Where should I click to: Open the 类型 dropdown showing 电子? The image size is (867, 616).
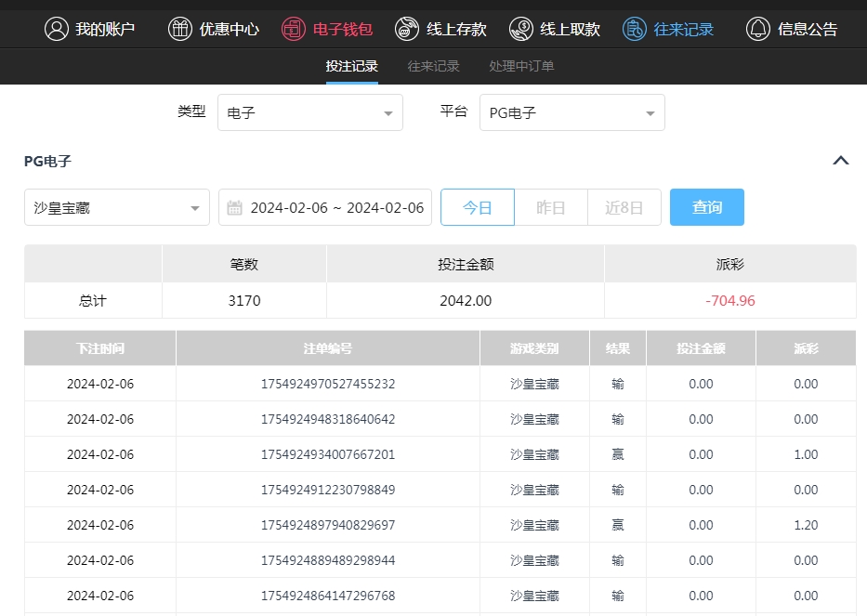[310, 113]
